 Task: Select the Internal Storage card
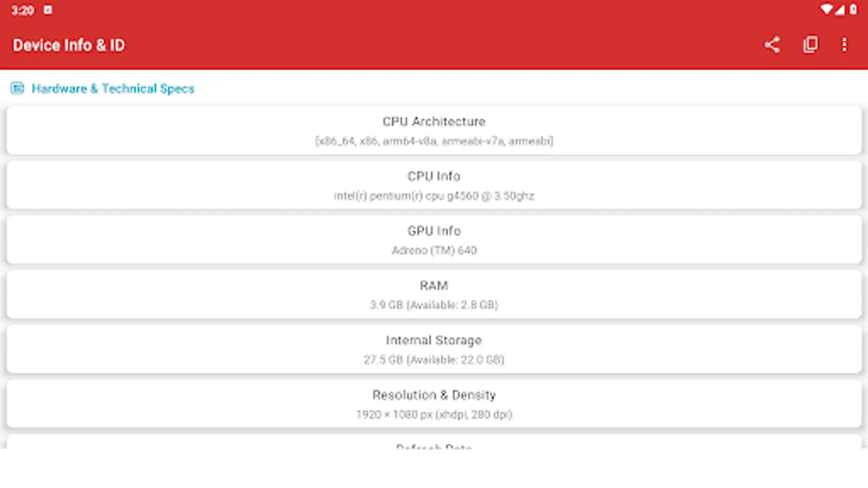(x=434, y=349)
